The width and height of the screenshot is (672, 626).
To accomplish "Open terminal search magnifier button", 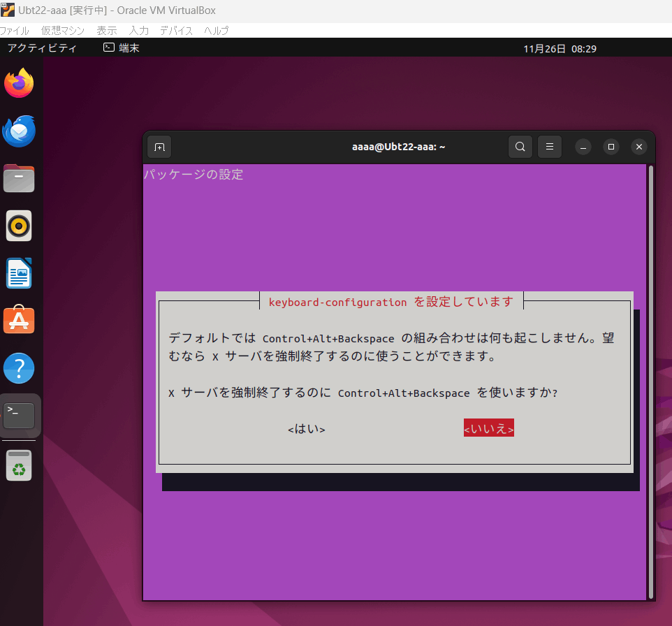I will coord(520,147).
